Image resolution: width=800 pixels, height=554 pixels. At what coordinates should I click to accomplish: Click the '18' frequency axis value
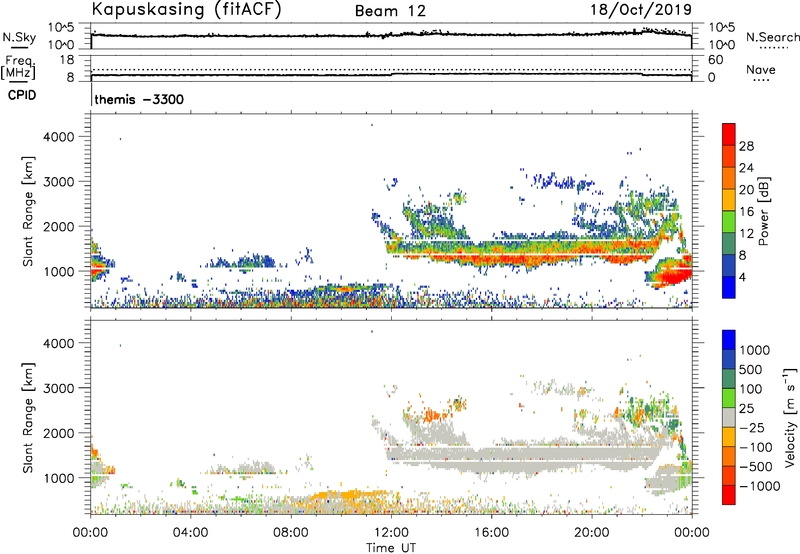(x=66, y=60)
